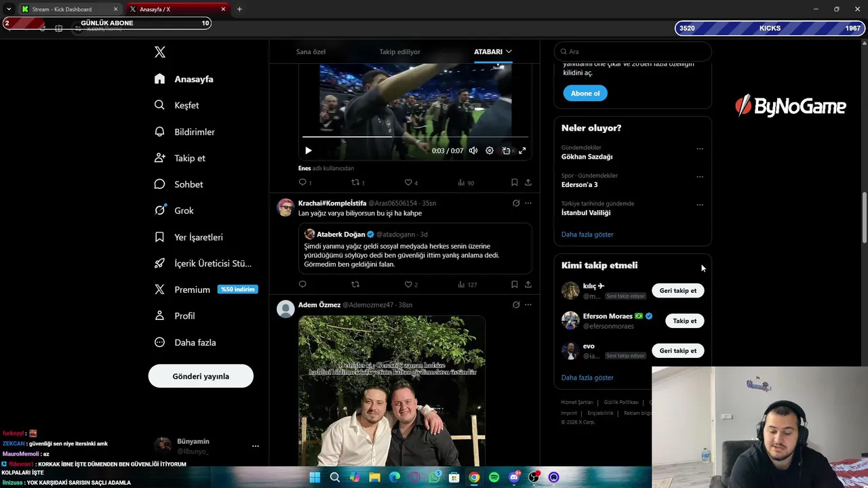This screenshot has width=868, height=488.
Task: Enter video fullscreen
Action: 522,150
